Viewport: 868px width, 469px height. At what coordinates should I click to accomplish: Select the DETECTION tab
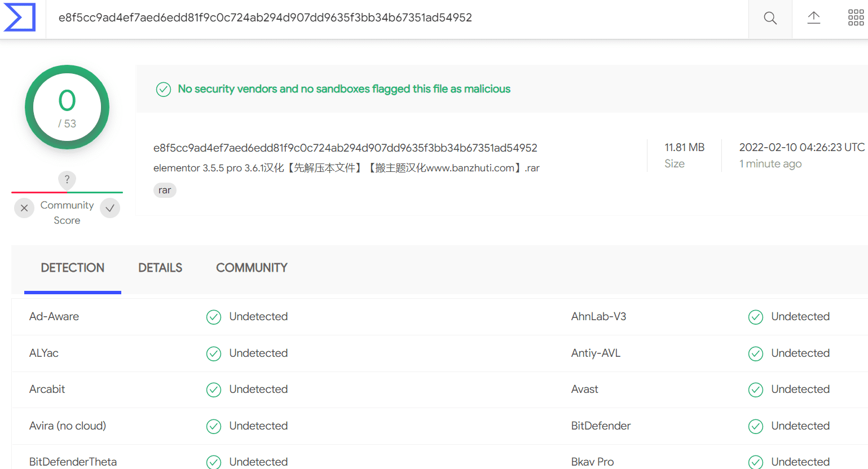point(73,268)
